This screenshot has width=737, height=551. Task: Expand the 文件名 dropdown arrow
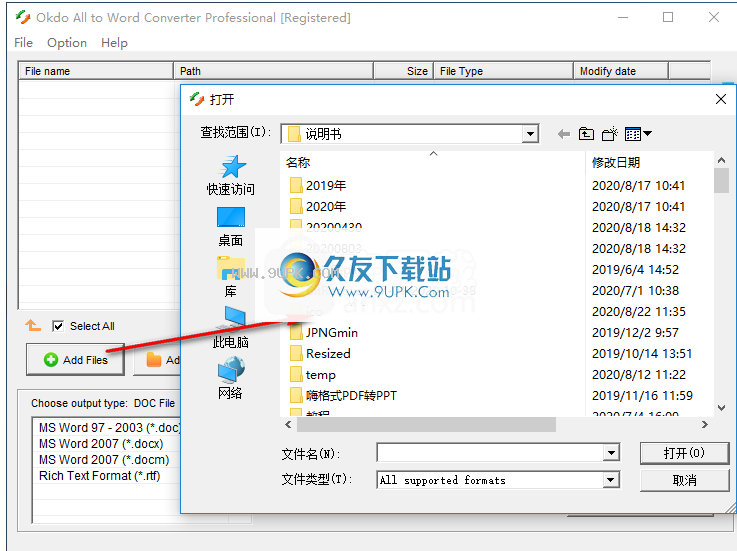(611, 453)
